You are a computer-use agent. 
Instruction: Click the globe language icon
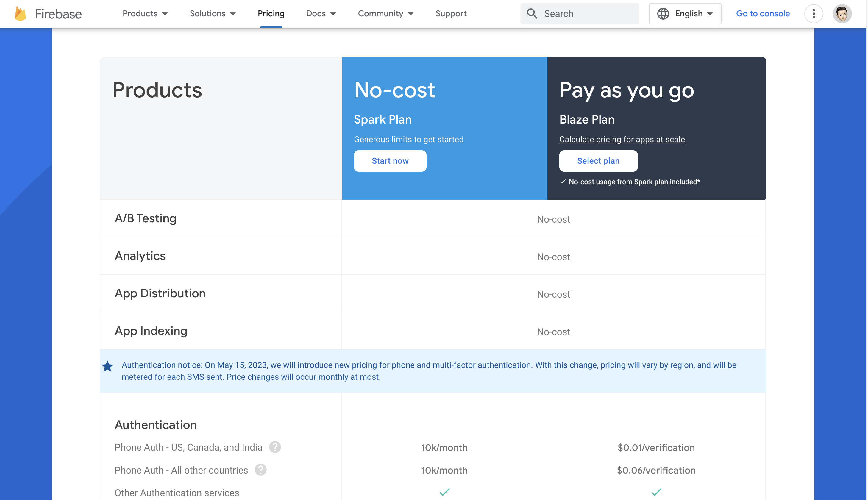coord(664,13)
